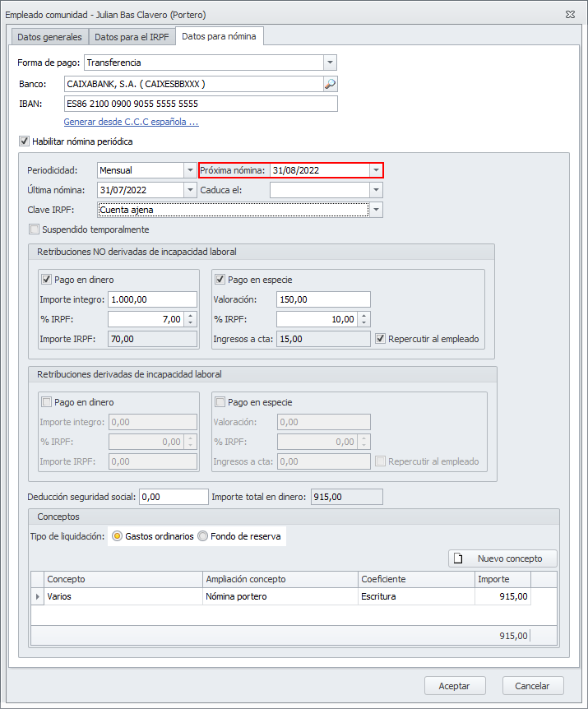Click the Aceptar button
The height and width of the screenshot is (709, 588).
[455, 686]
